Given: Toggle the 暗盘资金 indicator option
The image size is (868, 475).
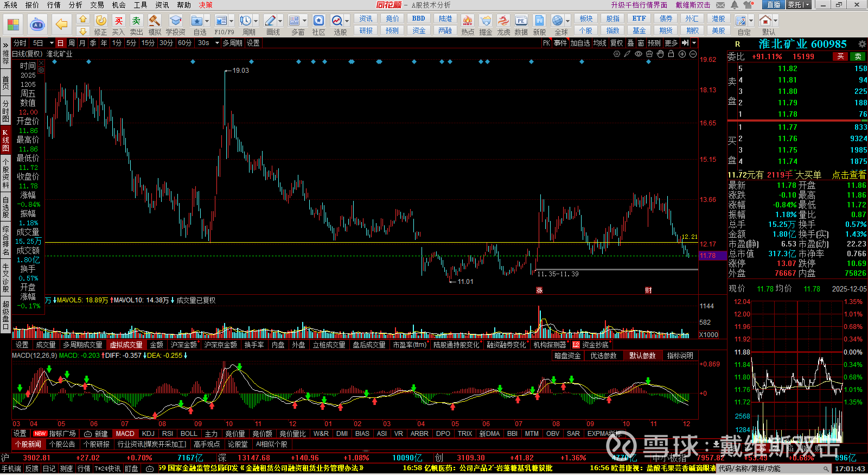Looking at the screenshot, I should (x=567, y=356).
